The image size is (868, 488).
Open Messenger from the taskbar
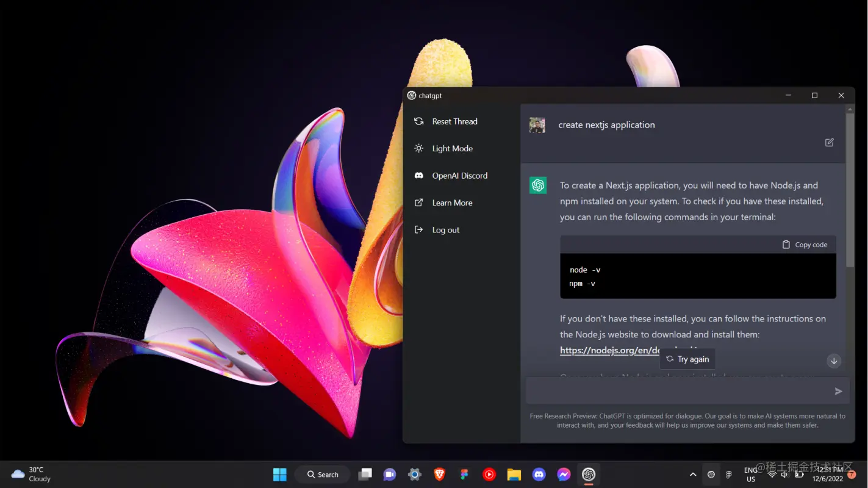564,475
